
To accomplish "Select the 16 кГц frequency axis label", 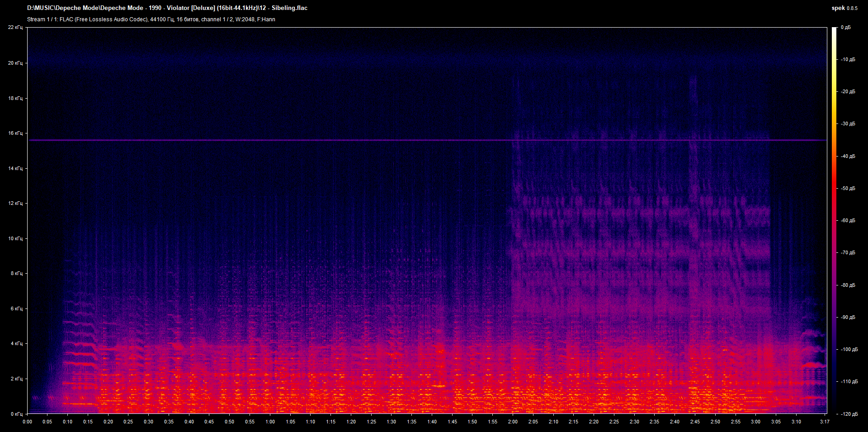I will click(15, 133).
